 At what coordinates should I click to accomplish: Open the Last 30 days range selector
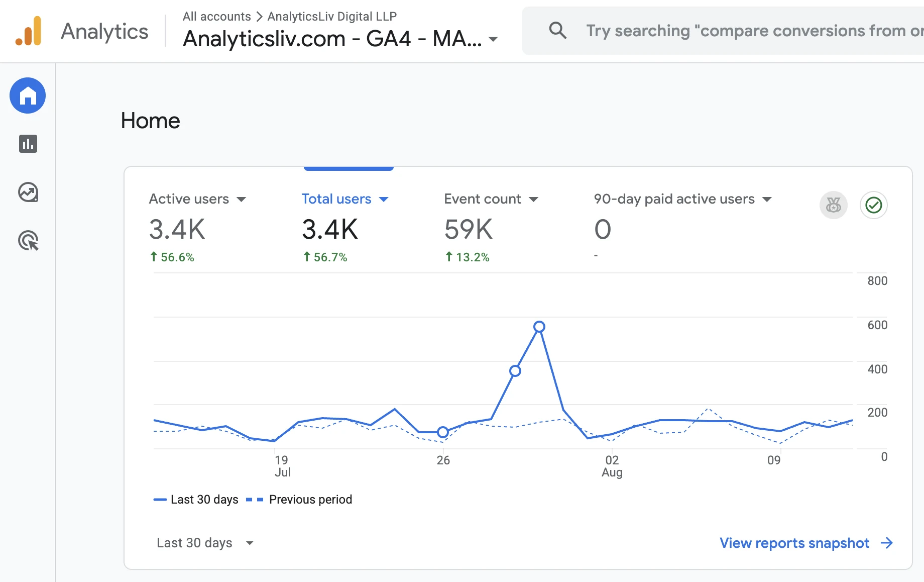(205, 543)
